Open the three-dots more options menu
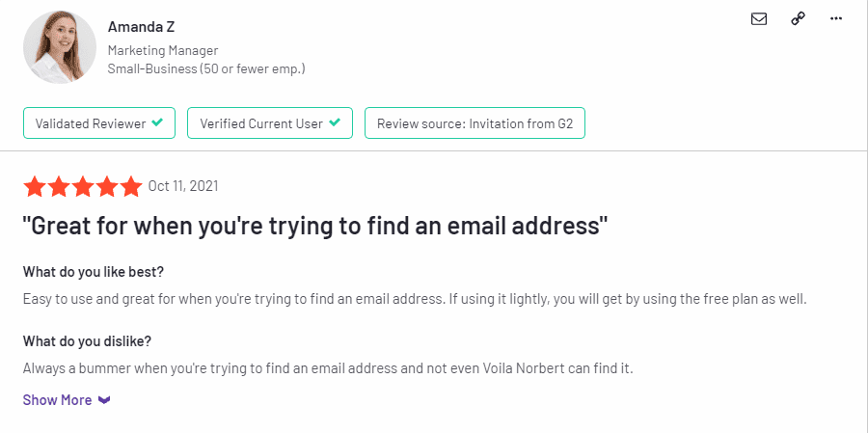 [x=836, y=19]
